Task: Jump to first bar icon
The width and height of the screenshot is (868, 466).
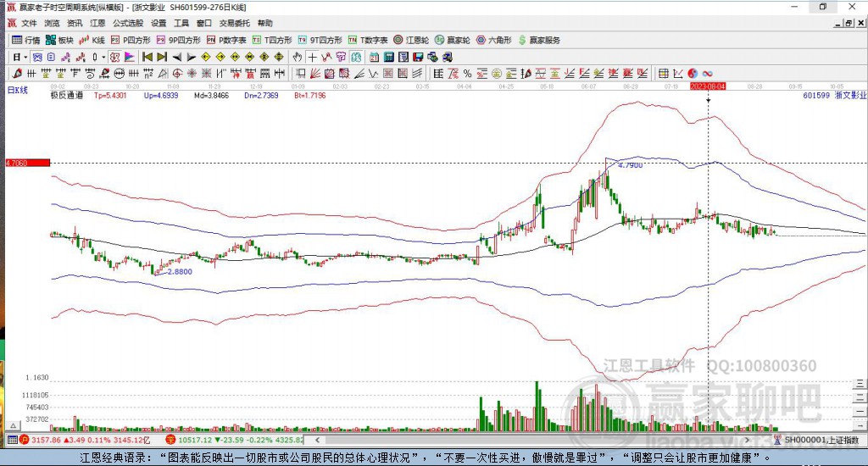Action: pyautogui.click(x=147, y=57)
